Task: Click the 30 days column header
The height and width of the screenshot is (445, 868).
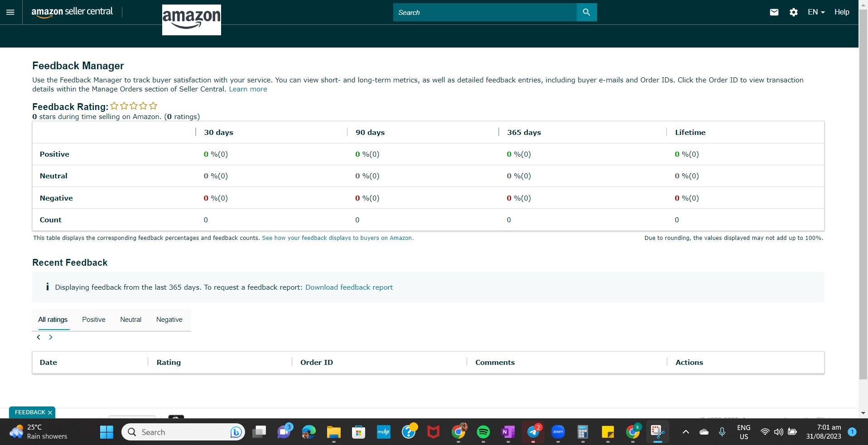Action: pyautogui.click(x=218, y=133)
